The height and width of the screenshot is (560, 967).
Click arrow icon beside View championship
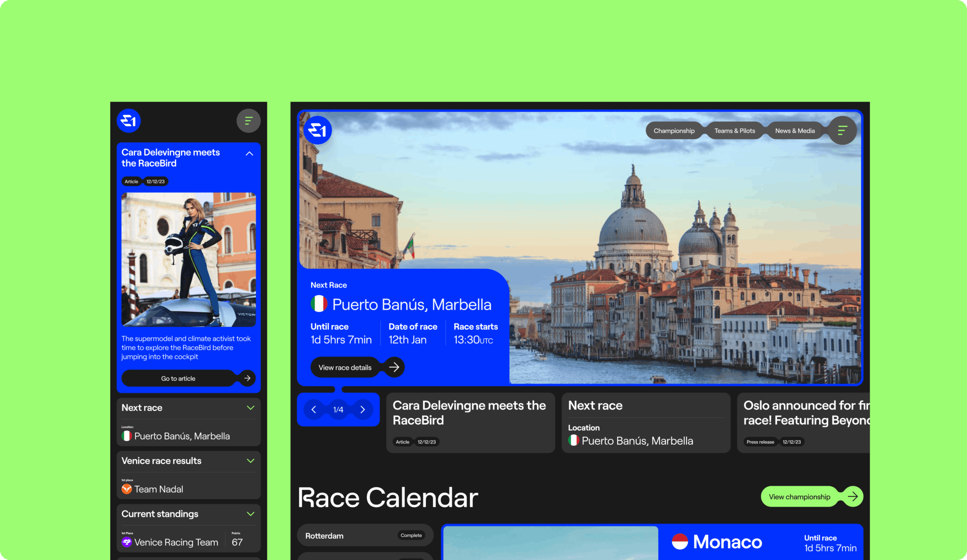pyautogui.click(x=853, y=496)
